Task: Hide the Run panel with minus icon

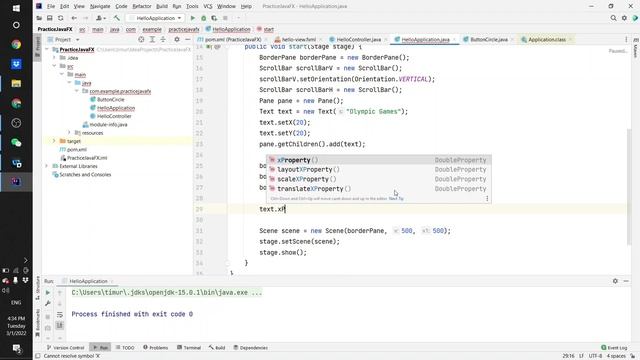Action: click(x=626, y=281)
